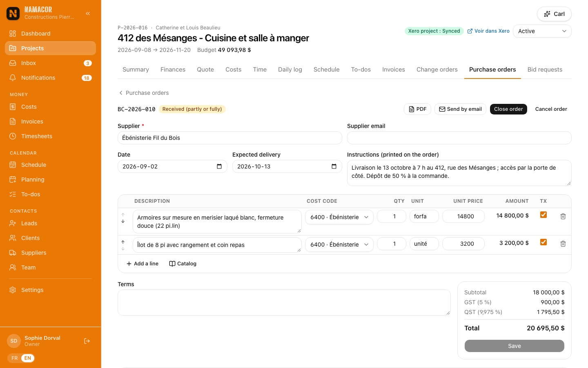Send the order by email
Image resolution: width=588 pixels, height=368 pixels.
460,109
